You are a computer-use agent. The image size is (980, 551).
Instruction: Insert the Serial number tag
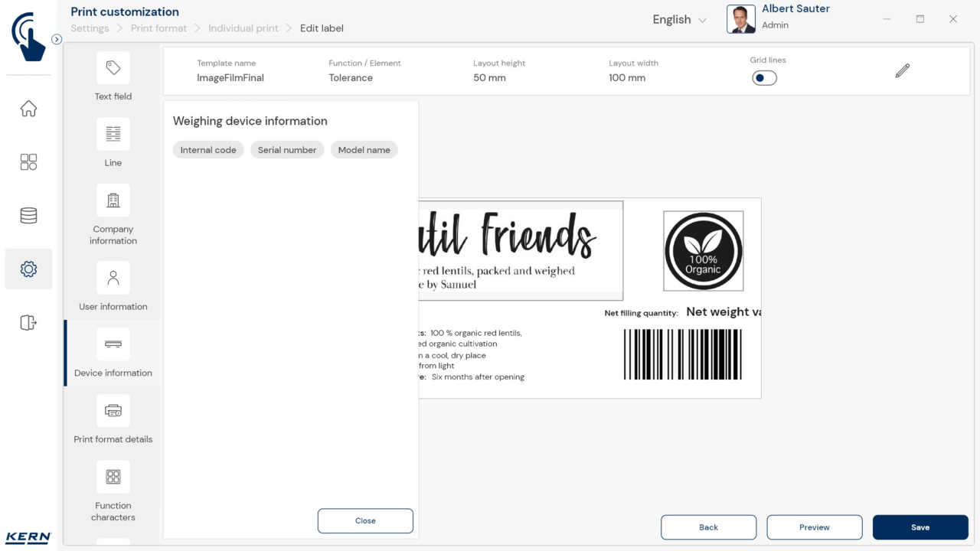[x=287, y=150]
